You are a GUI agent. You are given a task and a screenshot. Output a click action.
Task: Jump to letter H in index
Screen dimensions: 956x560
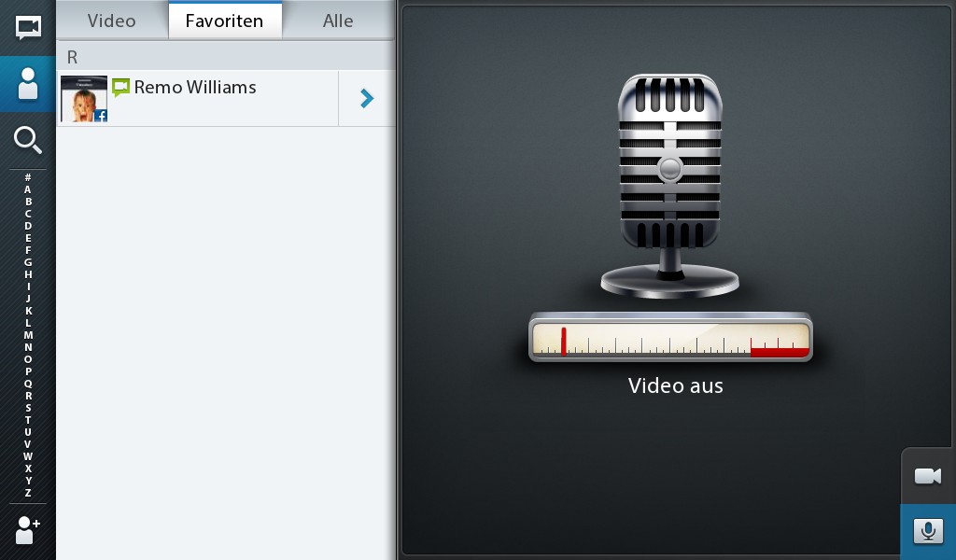[28, 274]
